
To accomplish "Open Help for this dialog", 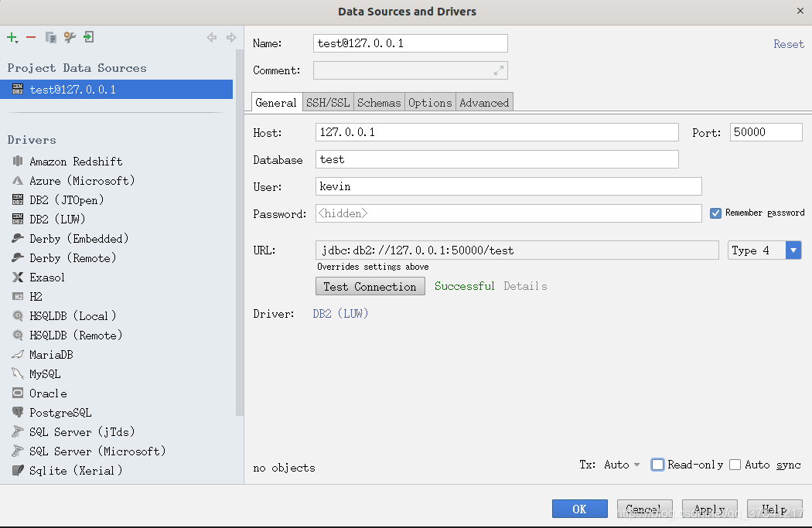I will tap(774, 509).
